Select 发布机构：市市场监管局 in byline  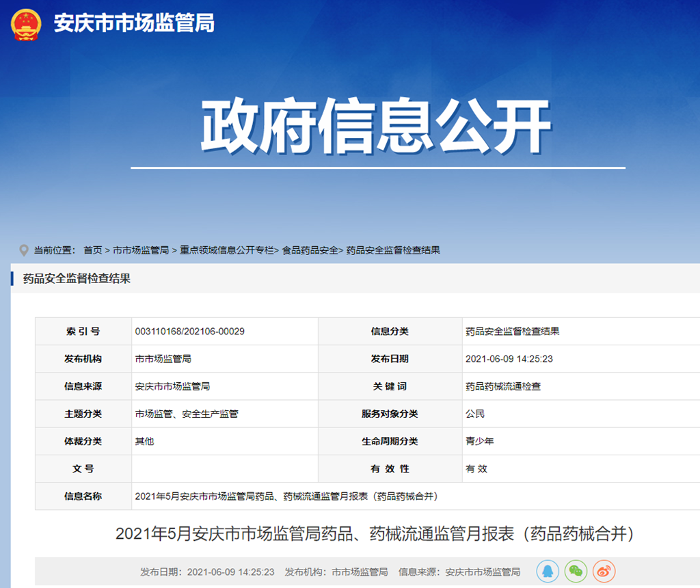tap(336, 572)
